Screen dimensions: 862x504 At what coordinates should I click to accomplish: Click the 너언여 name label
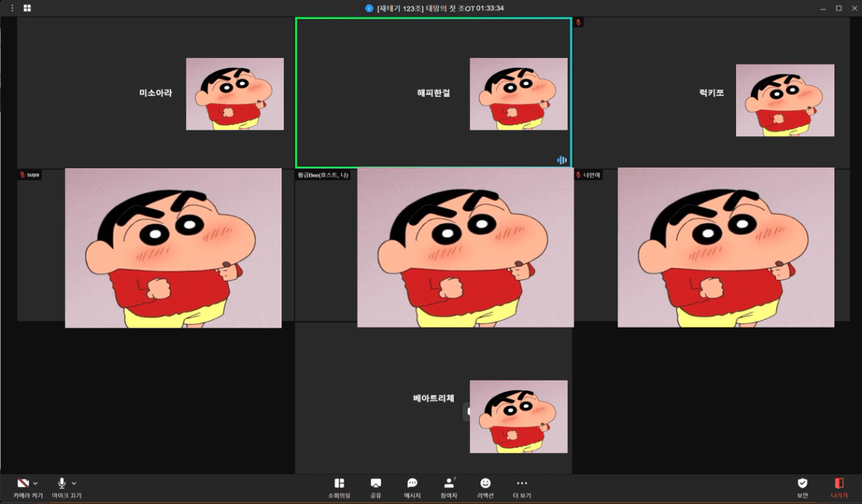click(592, 175)
